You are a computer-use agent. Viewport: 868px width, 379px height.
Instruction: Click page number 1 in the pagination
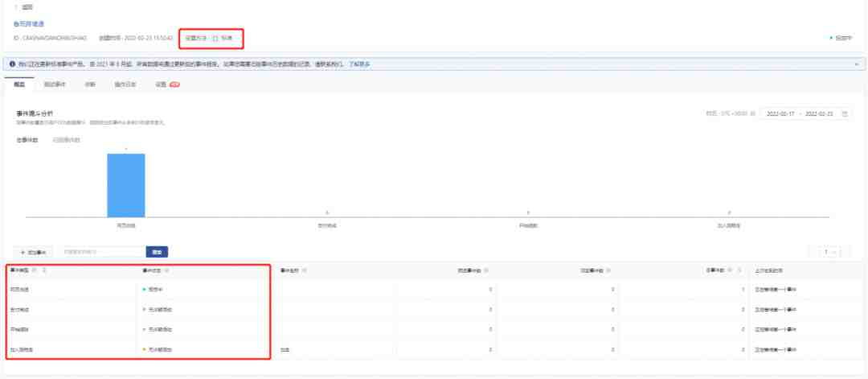(826, 252)
